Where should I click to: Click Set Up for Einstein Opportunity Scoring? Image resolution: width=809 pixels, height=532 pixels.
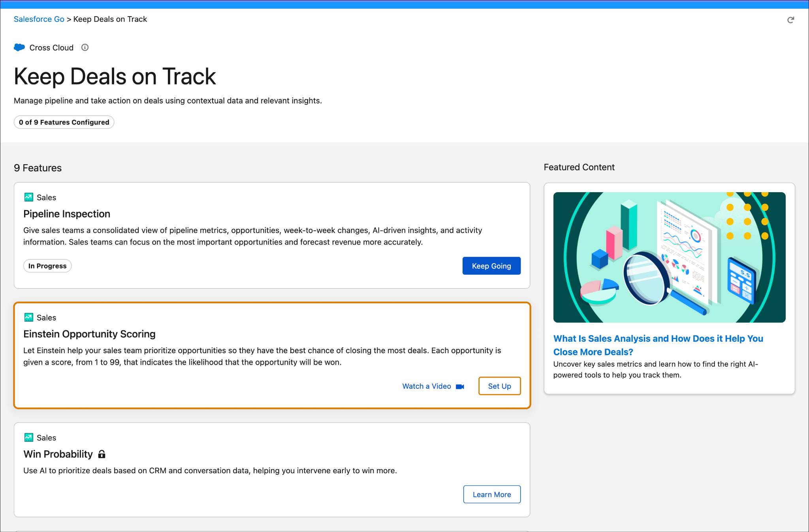[499, 386]
